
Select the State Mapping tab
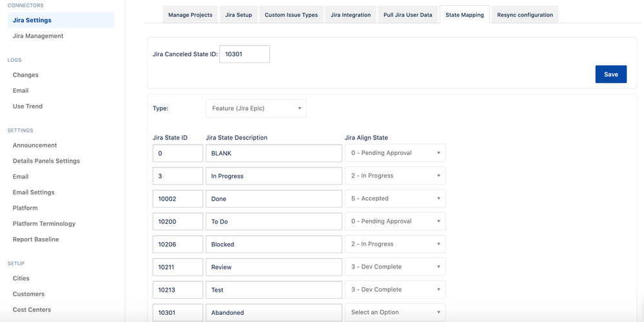[465, 15]
